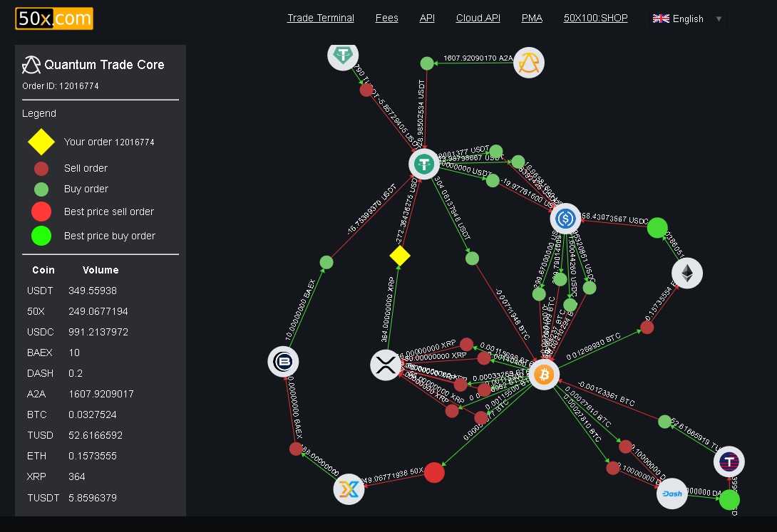Open the English language dropdown

pyautogui.click(x=686, y=19)
